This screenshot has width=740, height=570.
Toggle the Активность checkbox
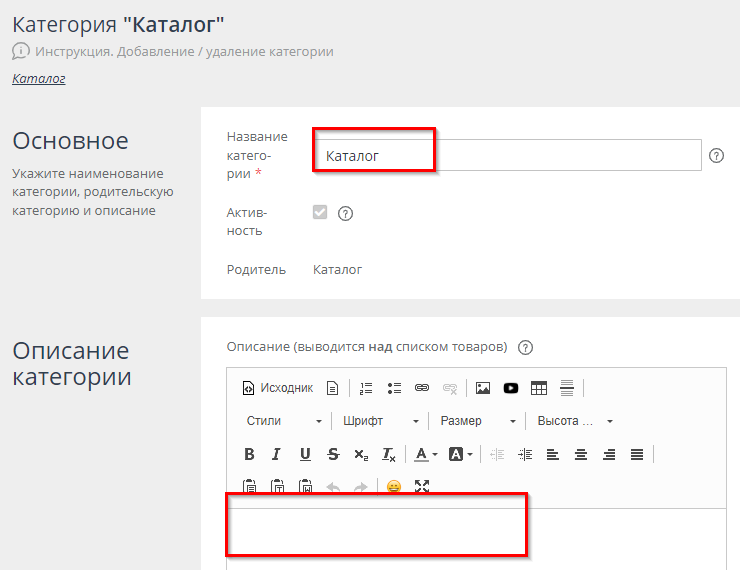click(320, 212)
